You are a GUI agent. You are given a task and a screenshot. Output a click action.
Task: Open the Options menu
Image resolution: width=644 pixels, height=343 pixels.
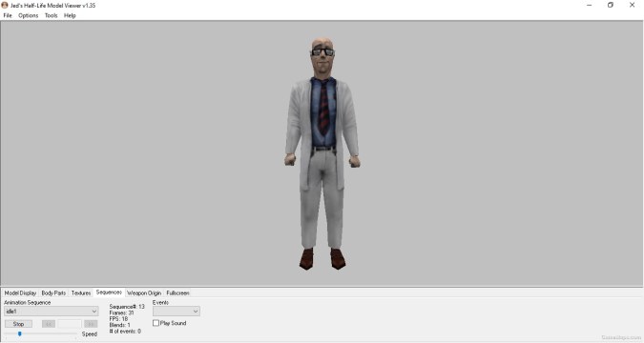click(28, 15)
